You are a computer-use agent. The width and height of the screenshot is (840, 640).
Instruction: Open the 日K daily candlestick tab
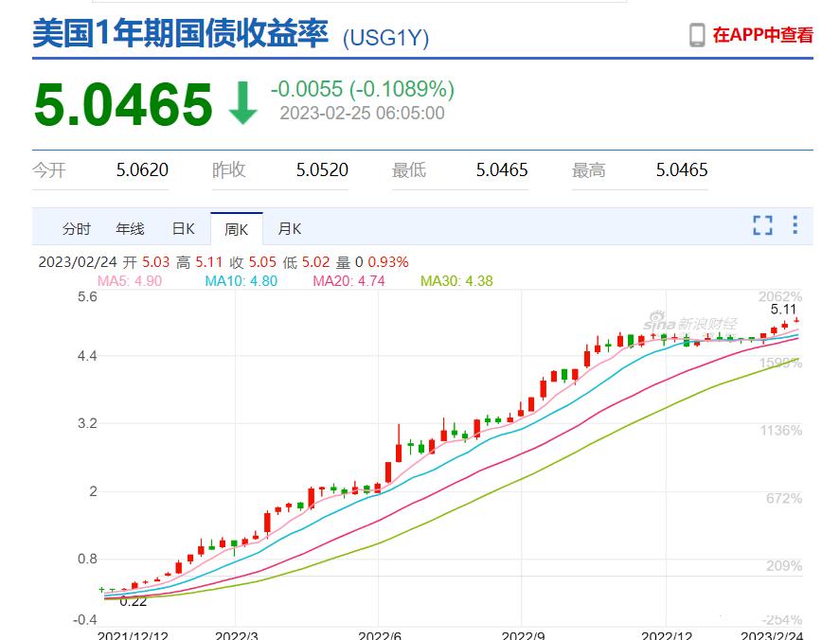(x=184, y=228)
